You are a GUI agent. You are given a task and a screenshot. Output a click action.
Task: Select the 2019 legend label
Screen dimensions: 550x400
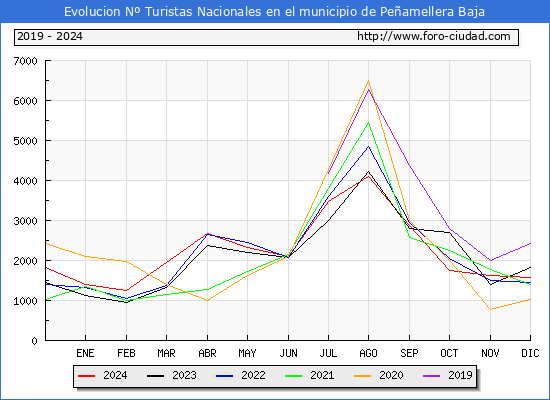[x=460, y=375]
